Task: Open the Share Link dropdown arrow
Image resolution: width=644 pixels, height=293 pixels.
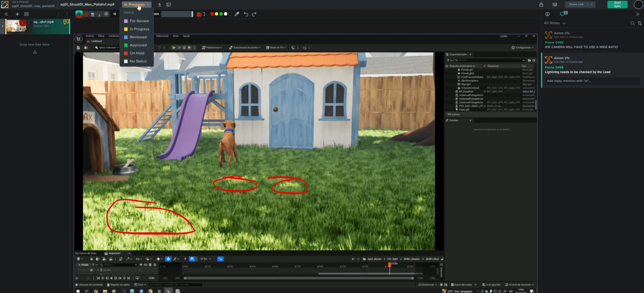Action: click(592, 5)
